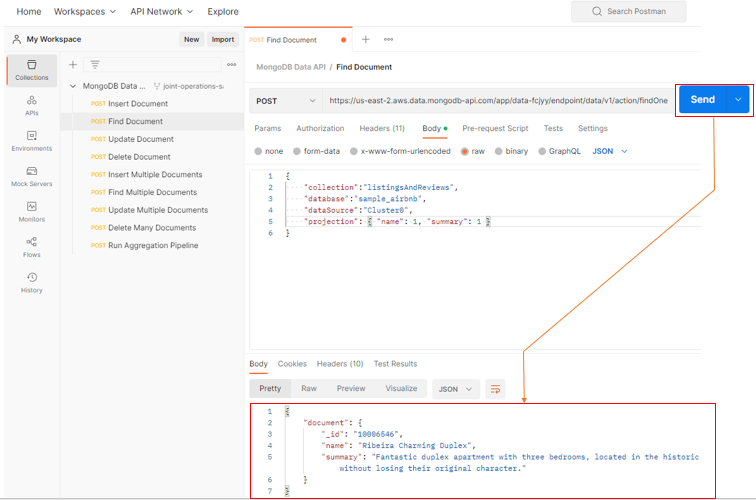Screen dimensions: 756x500
Task: Open the Monitors sidebar panel
Action: (x=32, y=212)
